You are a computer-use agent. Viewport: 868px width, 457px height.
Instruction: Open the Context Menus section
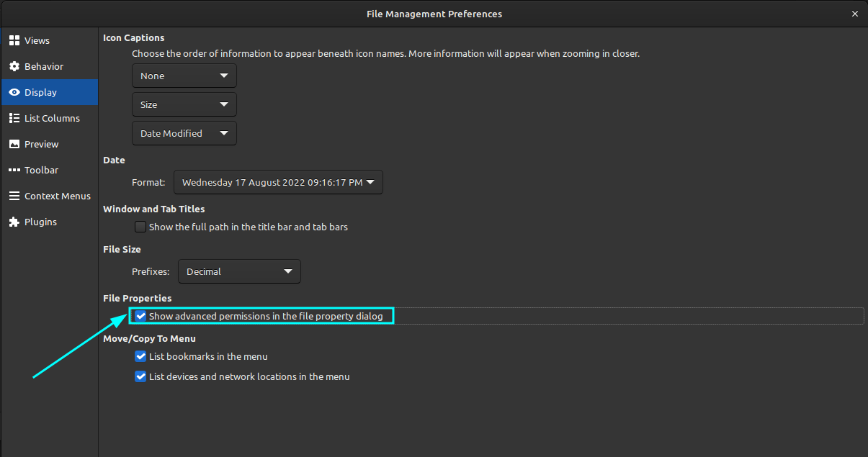58,196
